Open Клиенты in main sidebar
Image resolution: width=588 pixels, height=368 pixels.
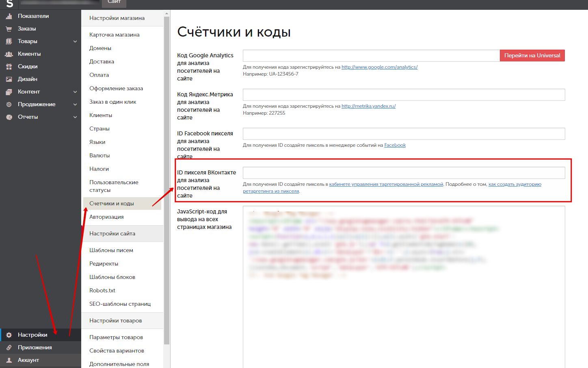tap(29, 54)
